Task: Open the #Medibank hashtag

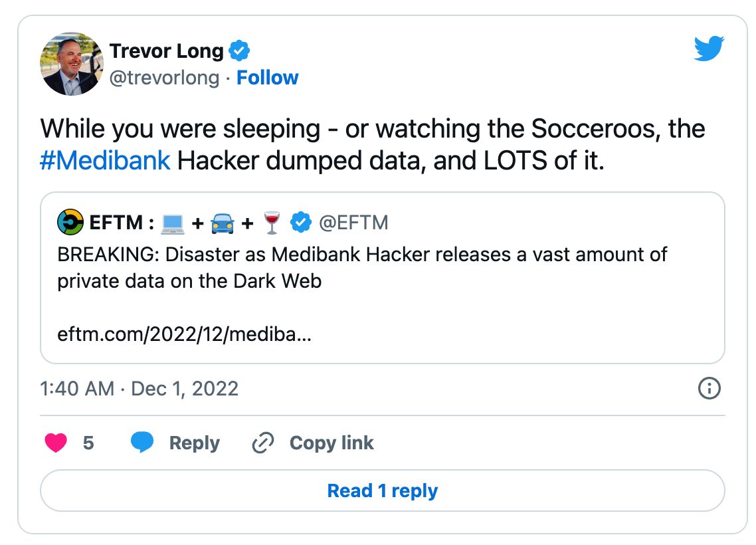Action: (105, 162)
